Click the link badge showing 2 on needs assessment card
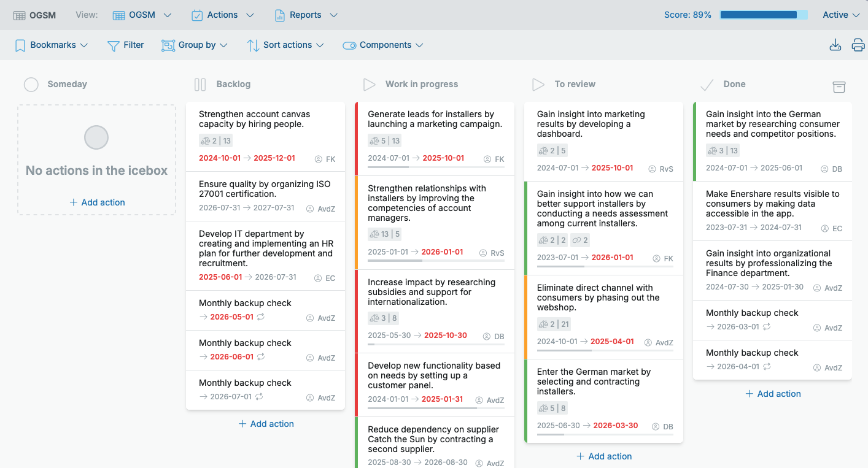 pyautogui.click(x=580, y=240)
